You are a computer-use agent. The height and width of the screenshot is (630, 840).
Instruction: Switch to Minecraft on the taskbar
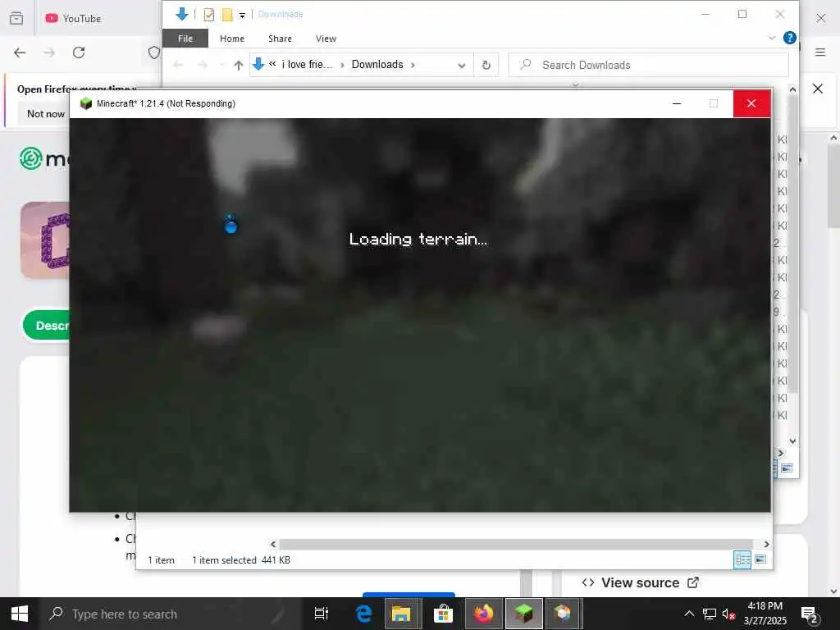coord(524,614)
